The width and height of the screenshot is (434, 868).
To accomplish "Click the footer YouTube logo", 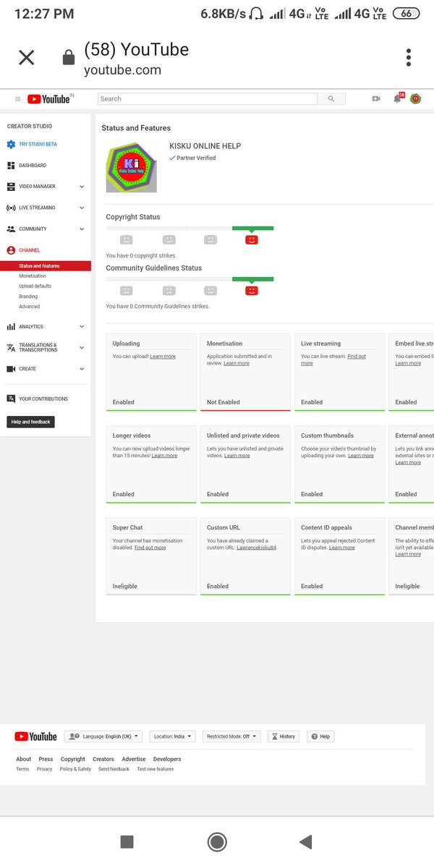I will pos(35,736).
